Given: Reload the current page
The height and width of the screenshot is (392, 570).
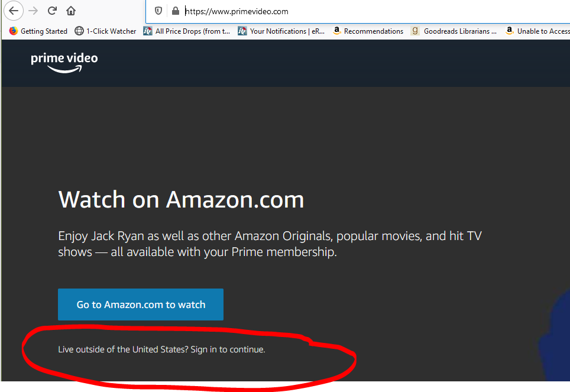Looking at the screenshot, I should click(52, 11).
